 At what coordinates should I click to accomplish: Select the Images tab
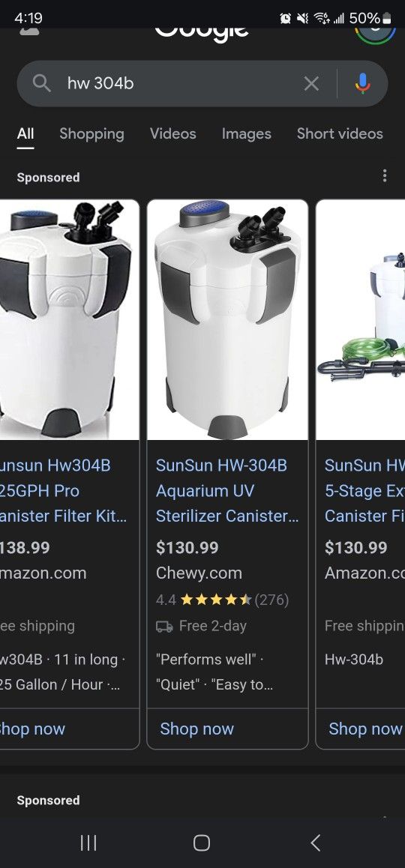click(247, 133)
